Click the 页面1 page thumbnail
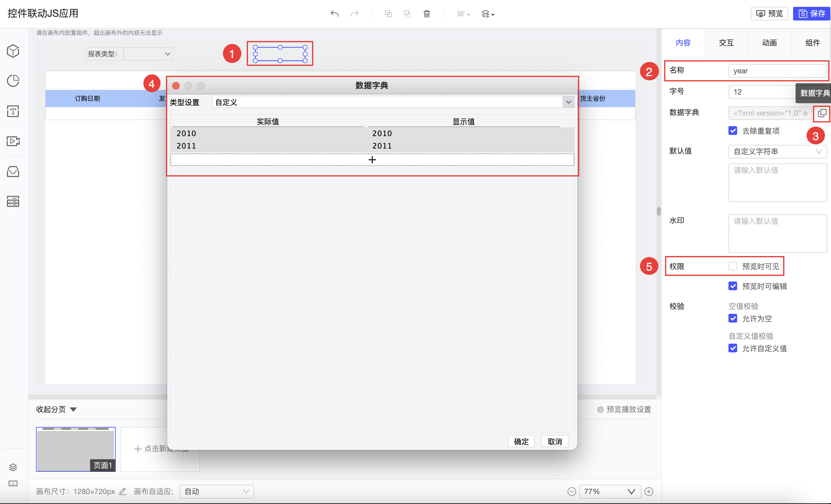 coord(76,449)
